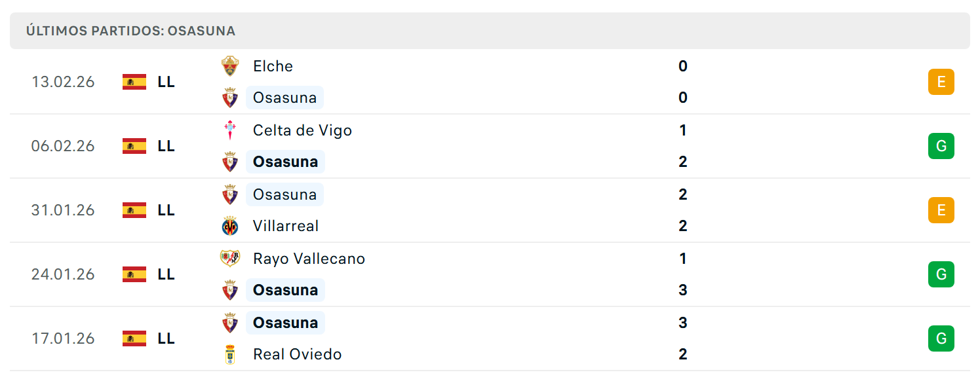Click Osasuna crest in the 13.02.26 match
Viewport: 980px width, 383px height.
pyautogui.click(x=230, y=98)
